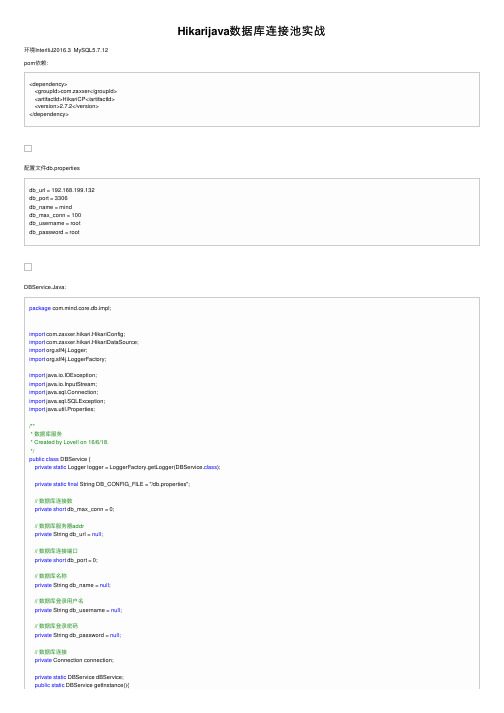Click the Hikari java title heading
The image size is (504, 713).
251,31
